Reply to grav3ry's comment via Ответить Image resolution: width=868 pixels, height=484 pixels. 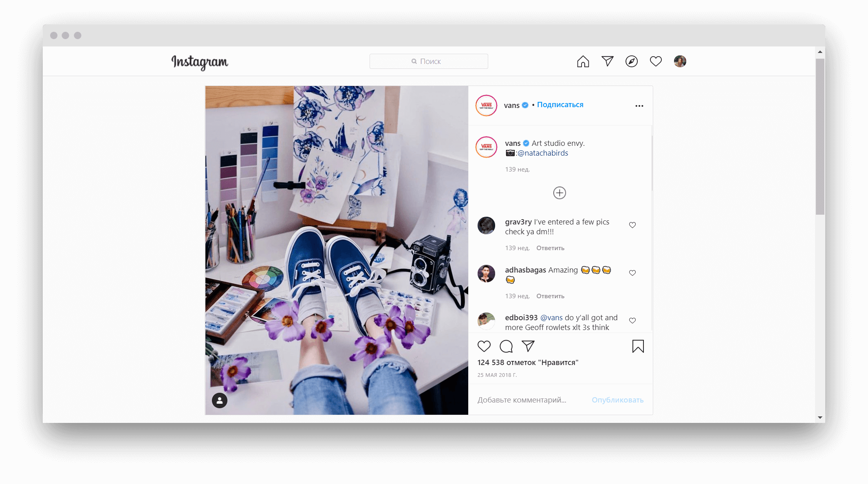(x=550, y=248)
